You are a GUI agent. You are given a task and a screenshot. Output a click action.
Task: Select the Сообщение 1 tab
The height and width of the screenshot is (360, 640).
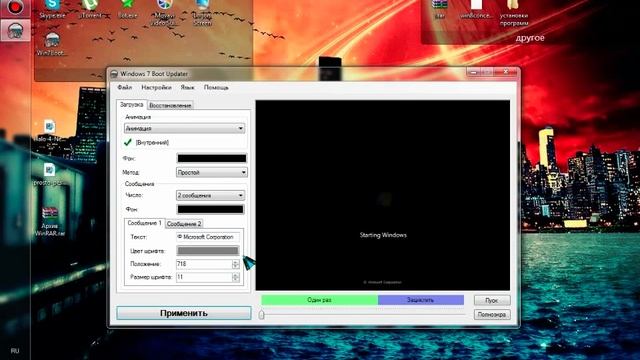pyautogui.click(x=144, y=223)
